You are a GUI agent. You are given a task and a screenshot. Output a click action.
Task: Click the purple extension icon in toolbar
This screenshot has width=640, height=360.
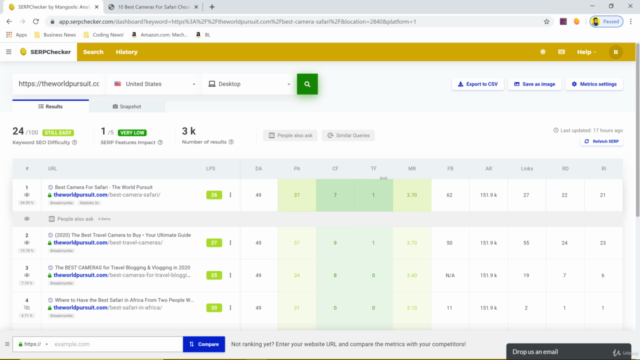click(563, 22)
